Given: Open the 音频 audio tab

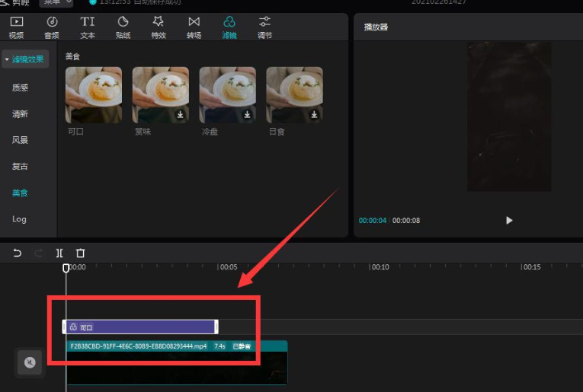Looking at the screenshot, I should coord(52,27).
